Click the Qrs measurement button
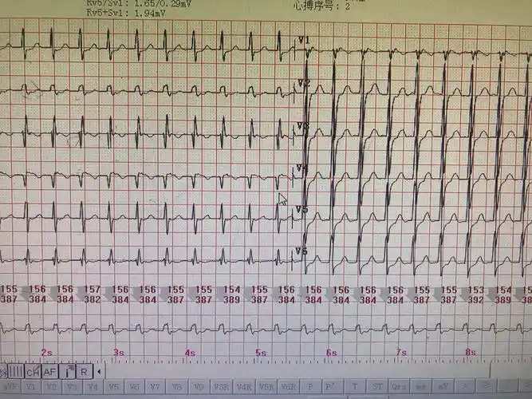This screenshot has height=399, width=532. point(398,387)
